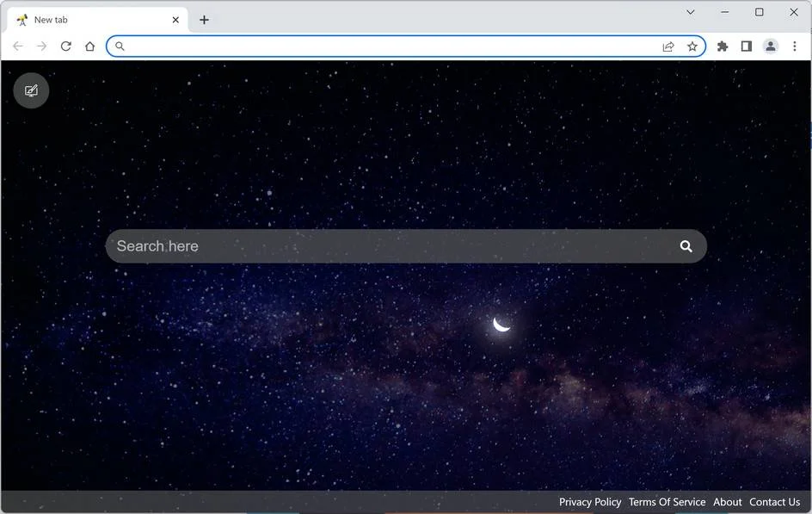
Task: Focus the Search here field
Action: pyautogui.click(x=406, y=246)
